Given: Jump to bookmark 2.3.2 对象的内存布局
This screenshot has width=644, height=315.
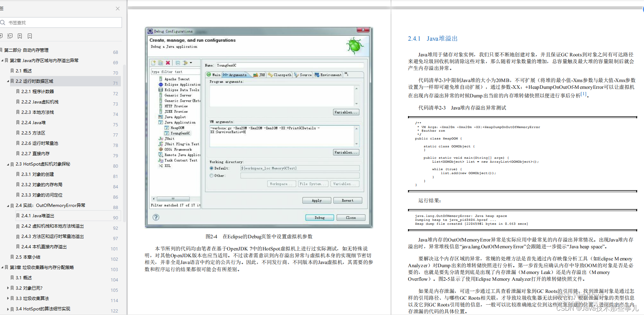Looking at the screenshot, I should coord(42,185).
